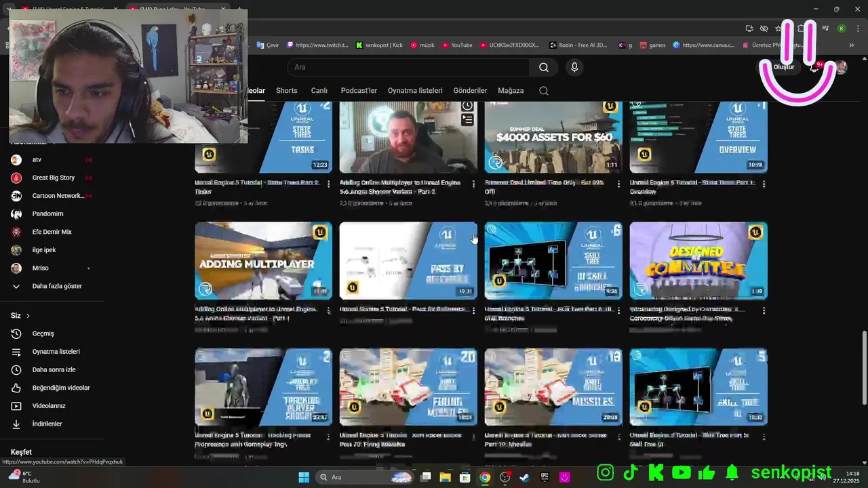Open options menu for Adding Online Multiplayer Part 2
The height and width of the screenshot is (488, 868).
(x=474, y=184)
